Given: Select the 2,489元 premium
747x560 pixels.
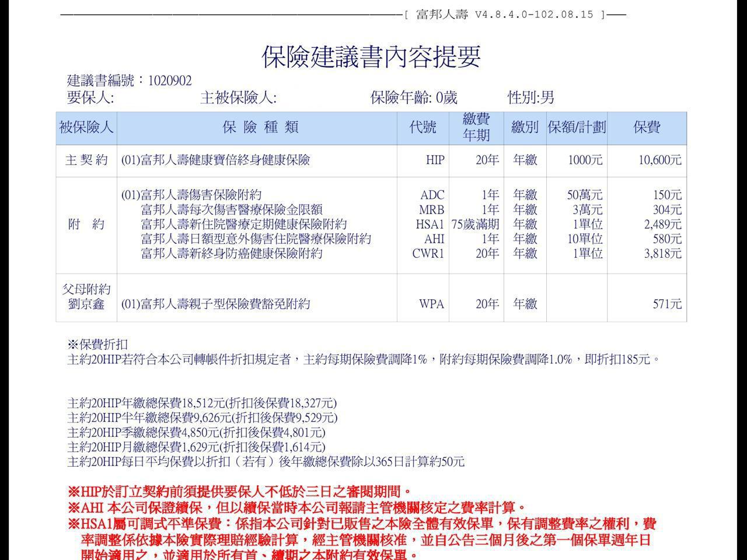Looking at the screenshot, I should [x=662, y=224].
